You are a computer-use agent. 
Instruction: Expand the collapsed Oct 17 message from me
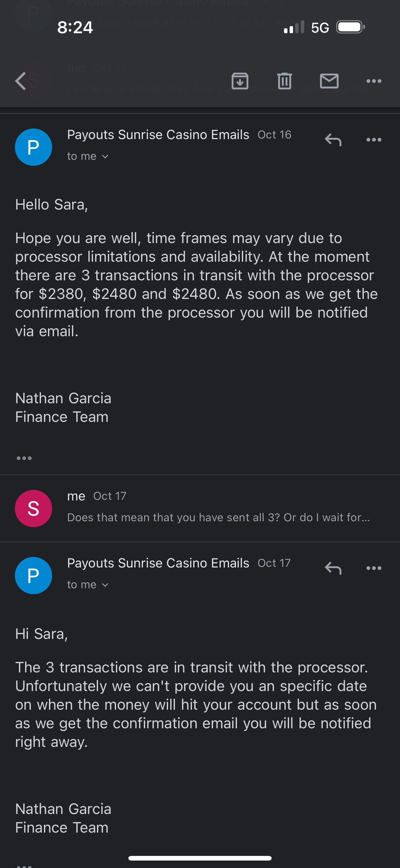pos(218,508)
